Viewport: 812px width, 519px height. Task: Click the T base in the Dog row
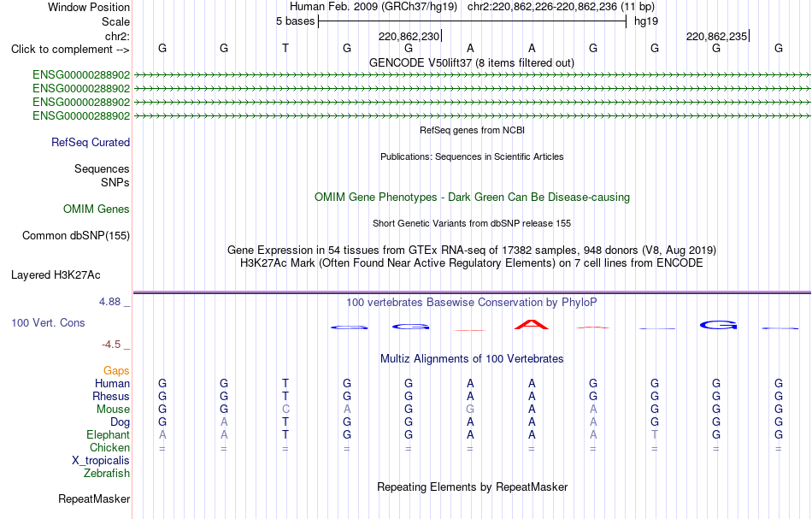[285, 422]
